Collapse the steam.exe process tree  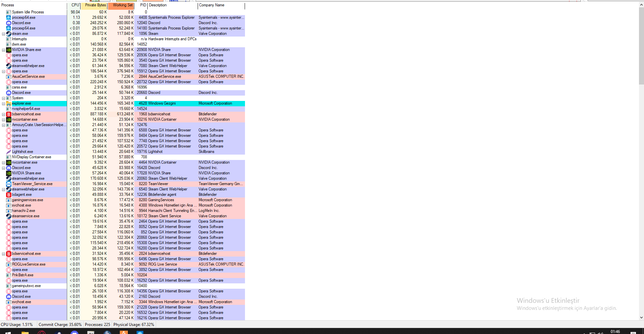[x=3, y=34]
